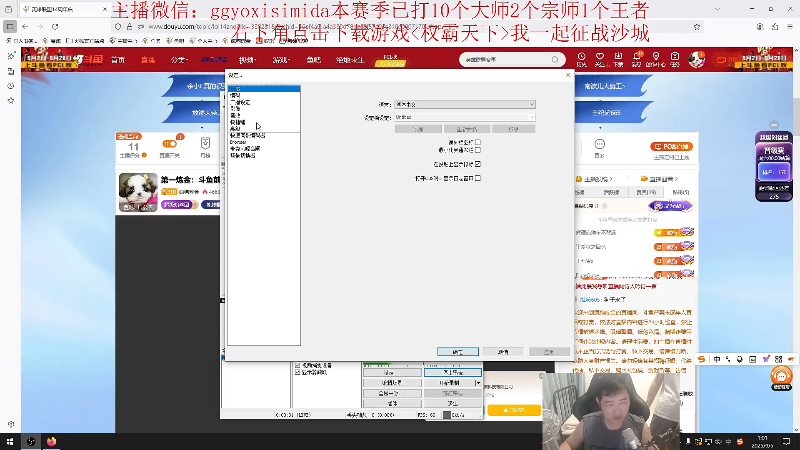This screenshot has width=800, height=450.
Task: Open record button dropdown arrow in OBS window
Action: (478, 383)
